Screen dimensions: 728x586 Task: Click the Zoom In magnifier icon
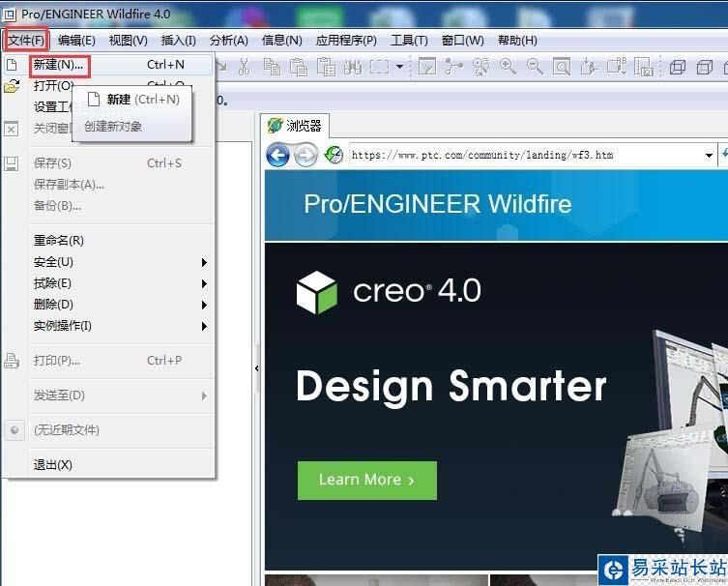click(x=508, y=67)
